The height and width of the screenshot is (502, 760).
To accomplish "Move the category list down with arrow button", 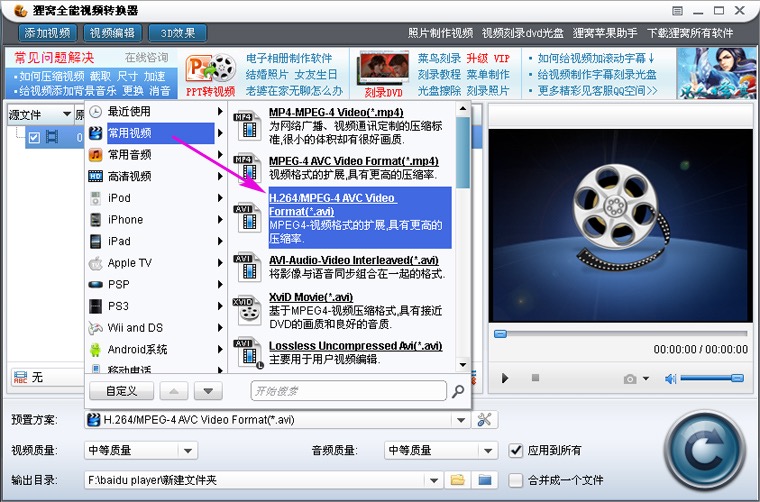I will [208, 391].
